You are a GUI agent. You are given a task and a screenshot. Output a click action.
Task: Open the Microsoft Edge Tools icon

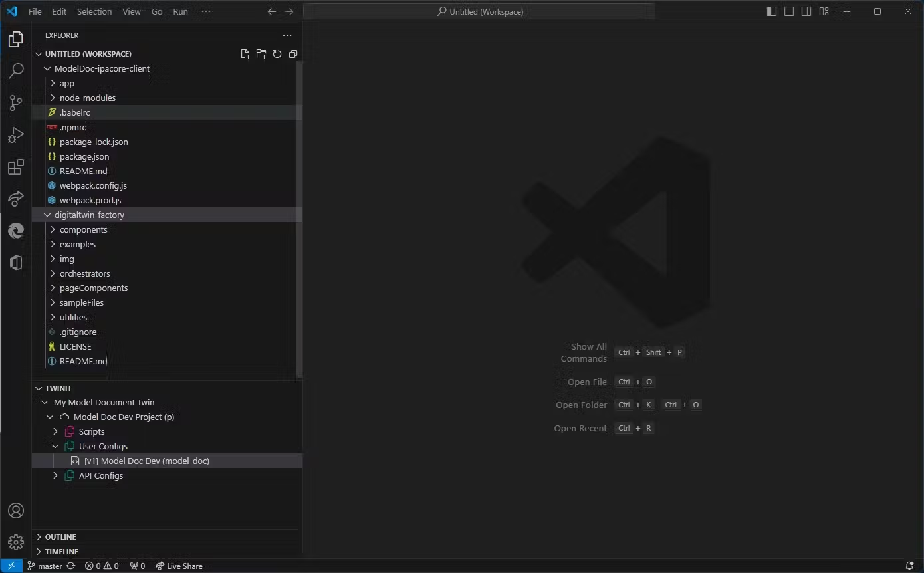point(16,231)
